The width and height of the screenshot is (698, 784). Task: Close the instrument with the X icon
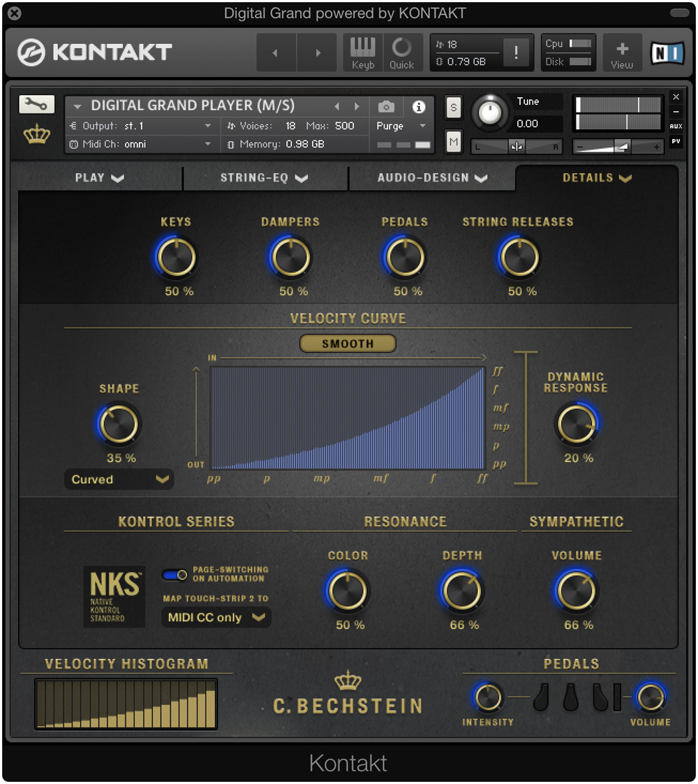(676, 96)
